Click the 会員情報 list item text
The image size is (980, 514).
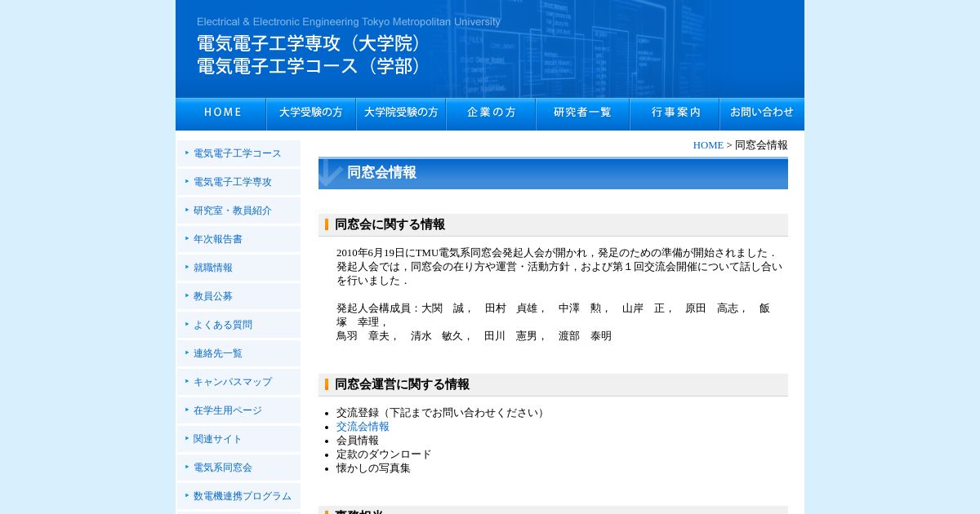(x=358, y=441)
